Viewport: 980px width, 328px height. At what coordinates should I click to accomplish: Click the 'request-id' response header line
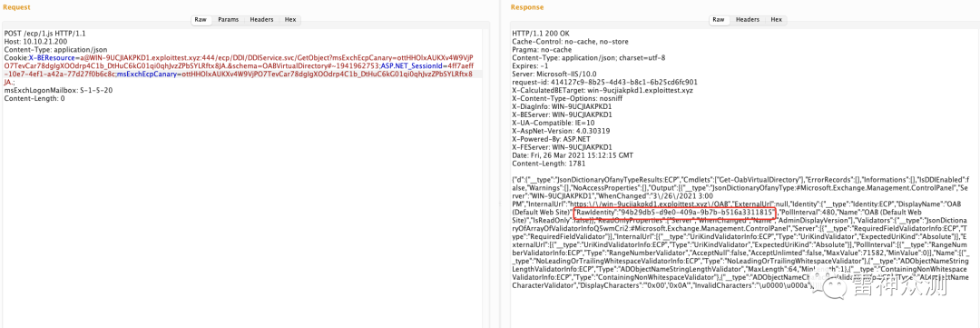click(604, 82)
